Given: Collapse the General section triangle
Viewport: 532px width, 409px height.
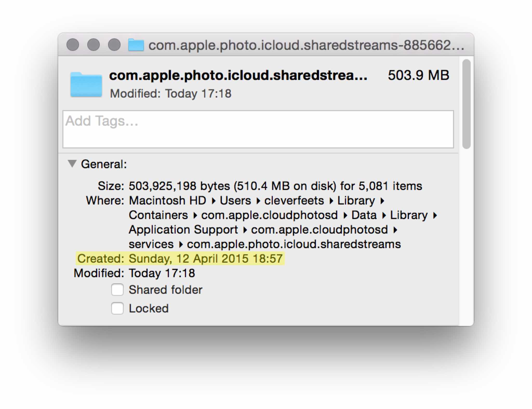Looking at the screenshot, I should [x=72, y=164].
